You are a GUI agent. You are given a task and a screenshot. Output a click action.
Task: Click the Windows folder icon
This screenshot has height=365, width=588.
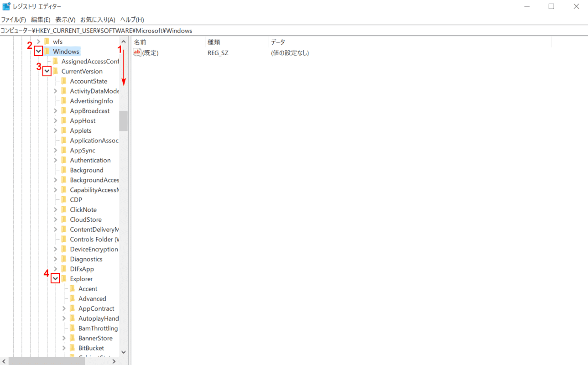pyautogui.click(x=47, y=52)
